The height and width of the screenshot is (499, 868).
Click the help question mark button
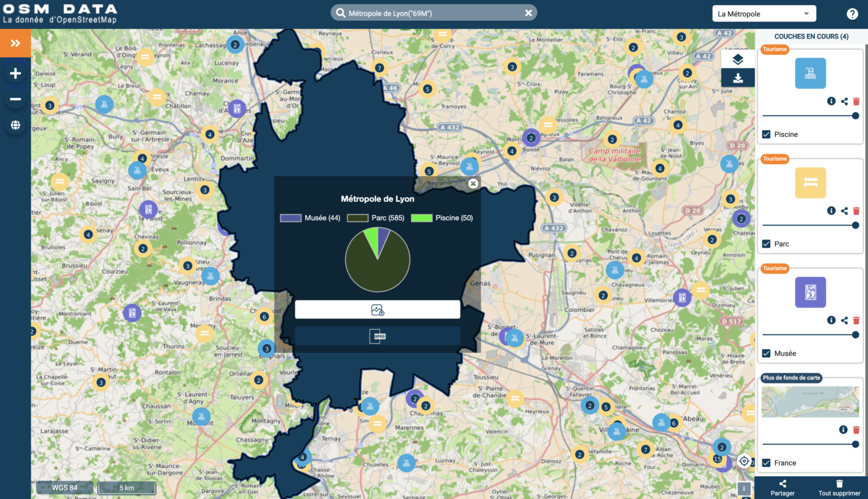point(852,13)
